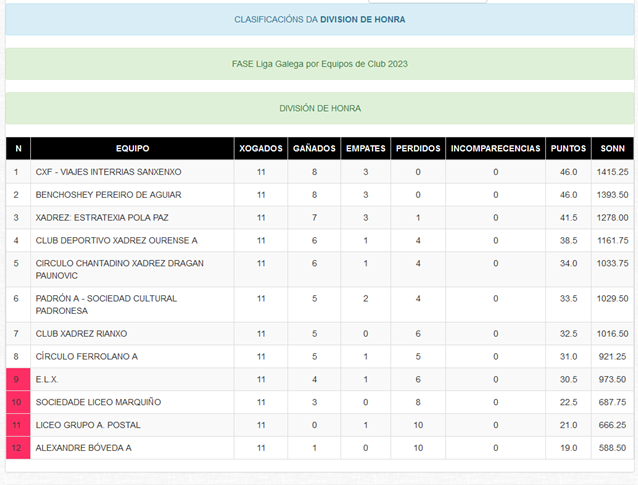Click the PERDIDOS column header
Image resolution: width=638 pixels, height=485 pixels.
click(418, 149)
